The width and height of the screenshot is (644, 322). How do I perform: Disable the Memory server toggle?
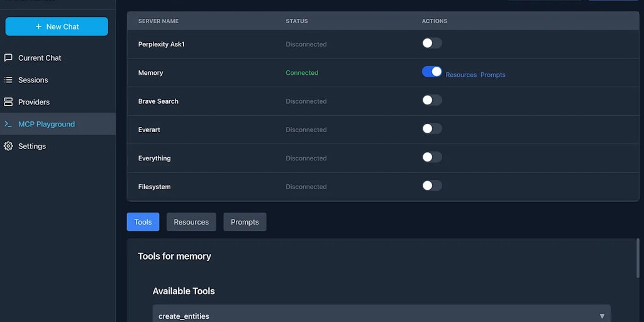coord(431,72)
